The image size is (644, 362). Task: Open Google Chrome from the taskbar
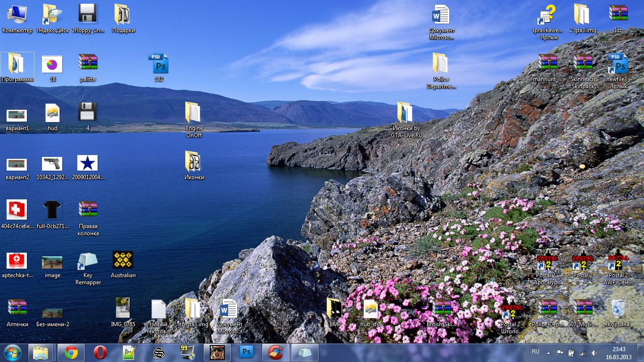71,352
